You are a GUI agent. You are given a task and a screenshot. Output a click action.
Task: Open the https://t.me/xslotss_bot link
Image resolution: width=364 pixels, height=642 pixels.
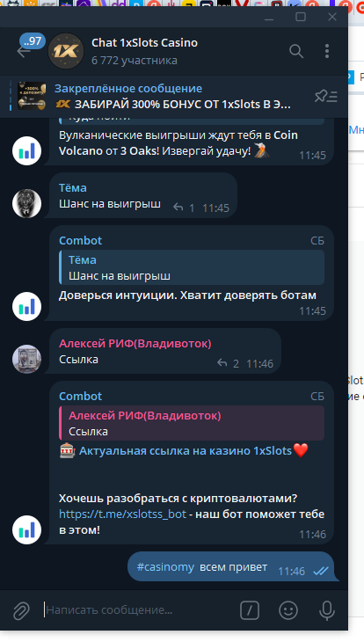(122, 514)
